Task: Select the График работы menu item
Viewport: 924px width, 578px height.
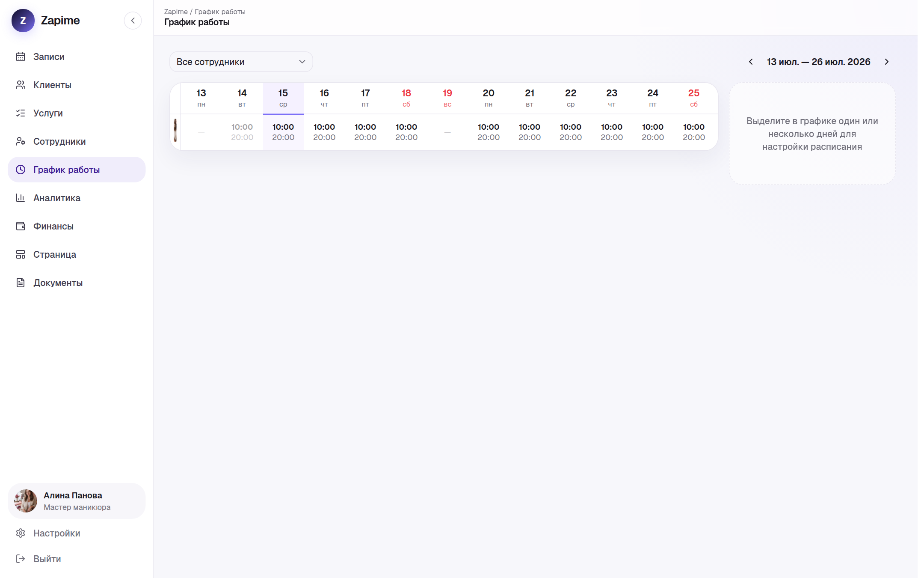Action: pos(77,170)
